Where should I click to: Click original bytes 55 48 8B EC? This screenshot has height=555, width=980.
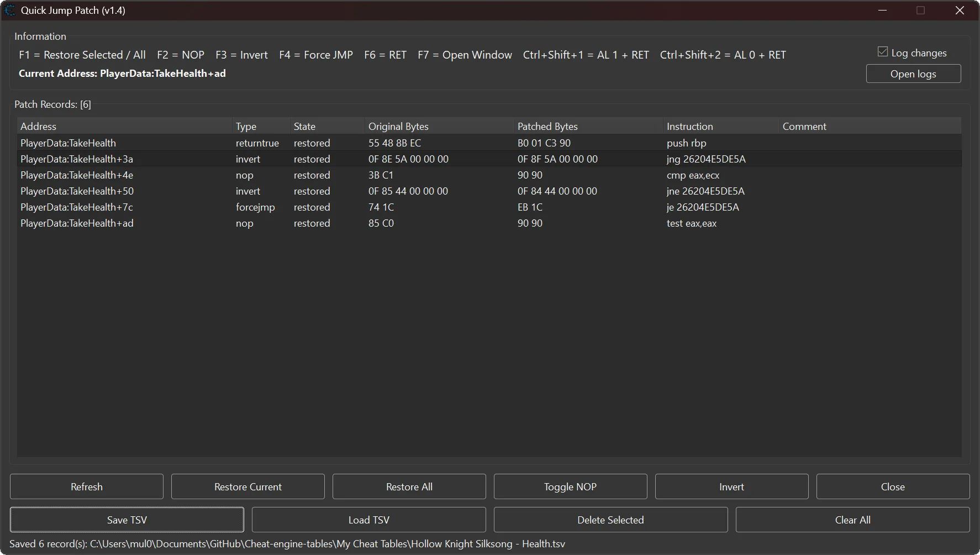click(x=394, y=143)
